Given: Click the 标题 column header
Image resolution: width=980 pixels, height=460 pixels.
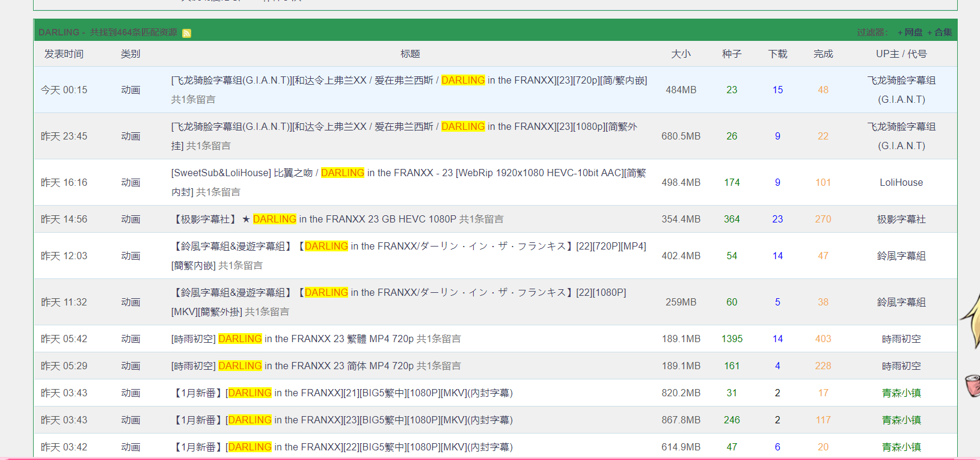Looking at the screenshot, I should [410, 54].
